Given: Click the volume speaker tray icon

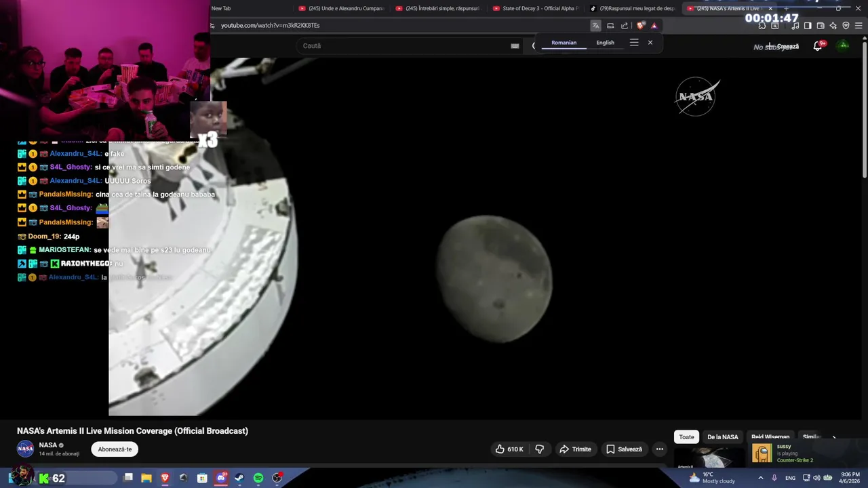Looking at the screenshot, I should click(x=816, y=478).
